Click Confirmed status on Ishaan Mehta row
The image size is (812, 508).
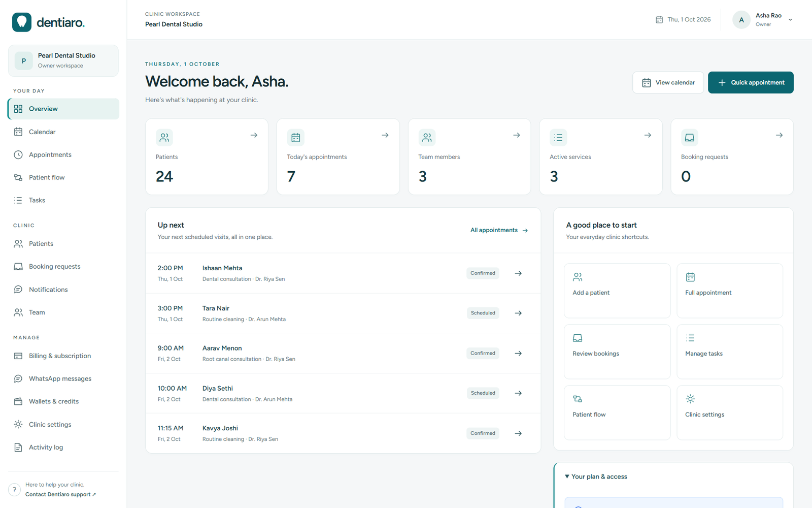coord(483,273)
